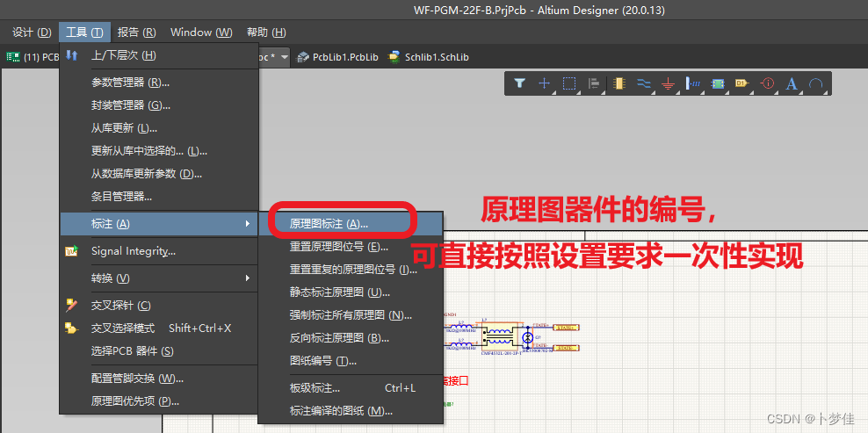Click 重置重复的原理图位号 (I)... item
Viewport: 868px width, 433px height.
click(351, 269)
